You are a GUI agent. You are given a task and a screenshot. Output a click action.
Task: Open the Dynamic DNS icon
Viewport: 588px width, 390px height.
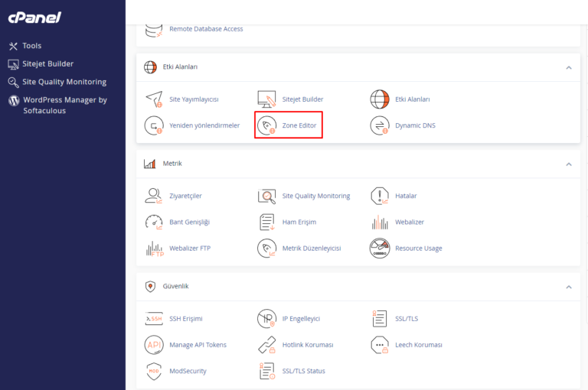click(380, 125)
